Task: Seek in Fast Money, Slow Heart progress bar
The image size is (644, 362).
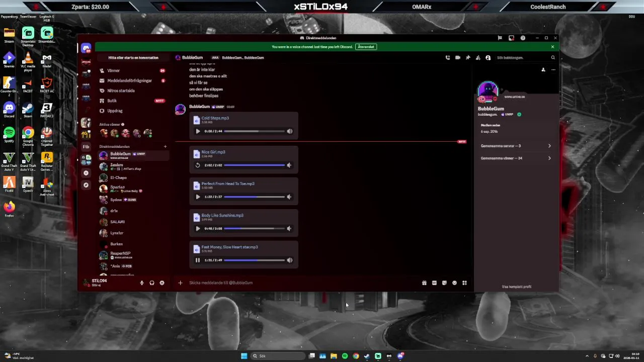Action: click(254, 260)
